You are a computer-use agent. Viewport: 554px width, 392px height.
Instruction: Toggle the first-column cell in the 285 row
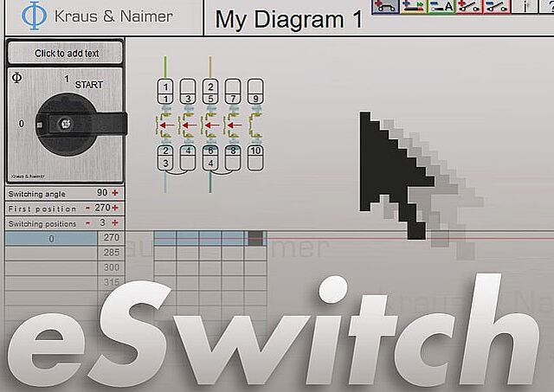pyautogui.click(x=165, y=254)
